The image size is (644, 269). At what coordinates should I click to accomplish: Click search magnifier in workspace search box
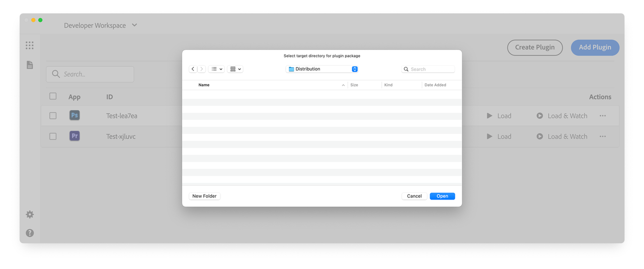(x=56, y=75)
